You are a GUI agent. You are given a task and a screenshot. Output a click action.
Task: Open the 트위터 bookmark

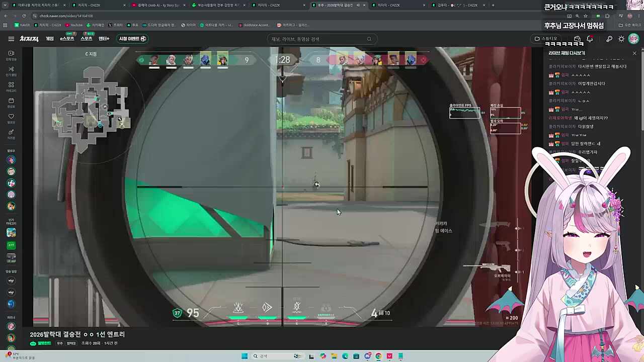(x=115, y=25)
